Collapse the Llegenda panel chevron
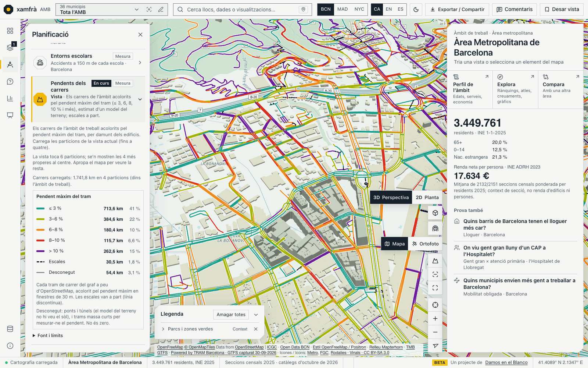This screenshot has width=588, height=368. click(x=256, y=315)
